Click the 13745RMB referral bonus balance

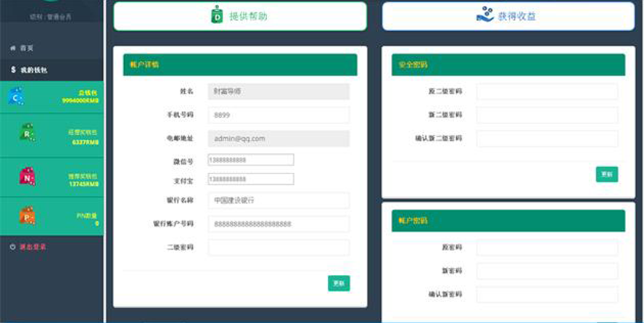point(84,184)
